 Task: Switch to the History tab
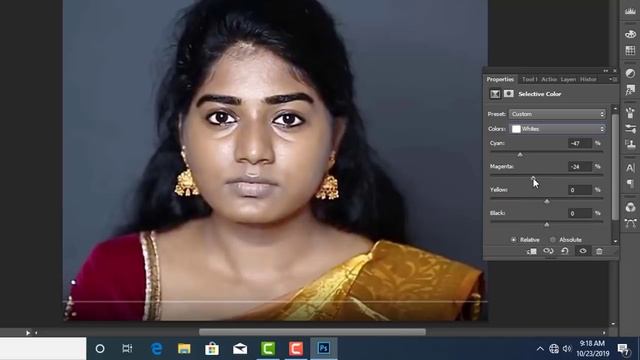point(588,79)
